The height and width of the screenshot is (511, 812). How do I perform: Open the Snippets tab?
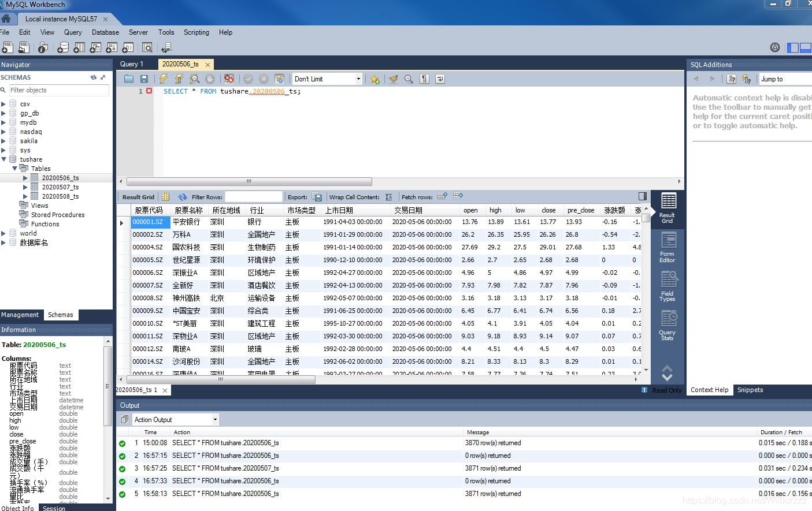(x=750, y=390)
